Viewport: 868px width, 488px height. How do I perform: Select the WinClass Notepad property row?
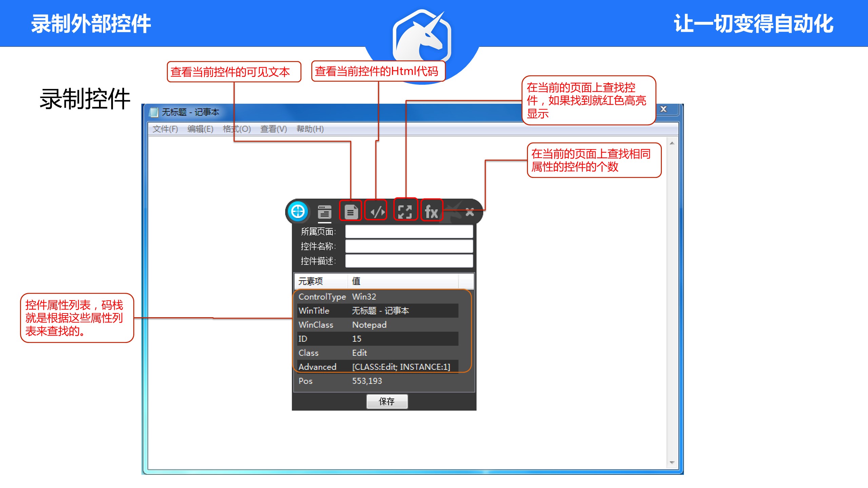(376, 325)
